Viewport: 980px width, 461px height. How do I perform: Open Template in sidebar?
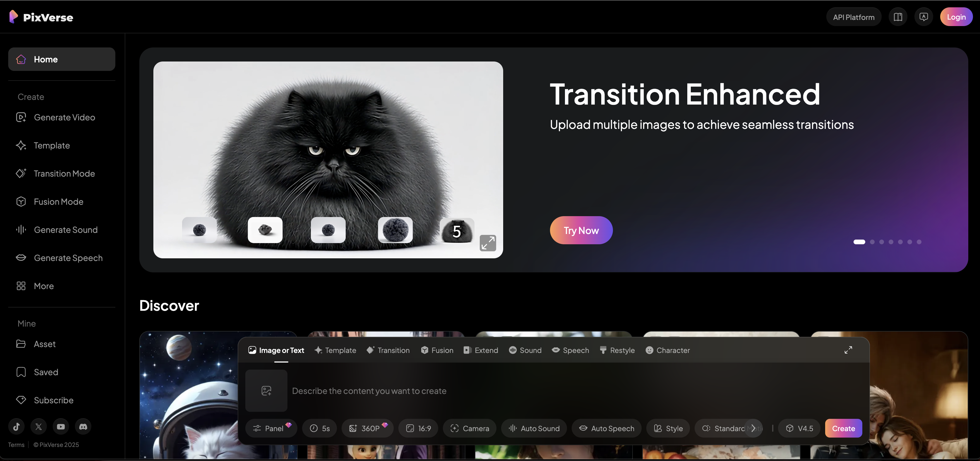pyautogui.click(x=62, y=146)
